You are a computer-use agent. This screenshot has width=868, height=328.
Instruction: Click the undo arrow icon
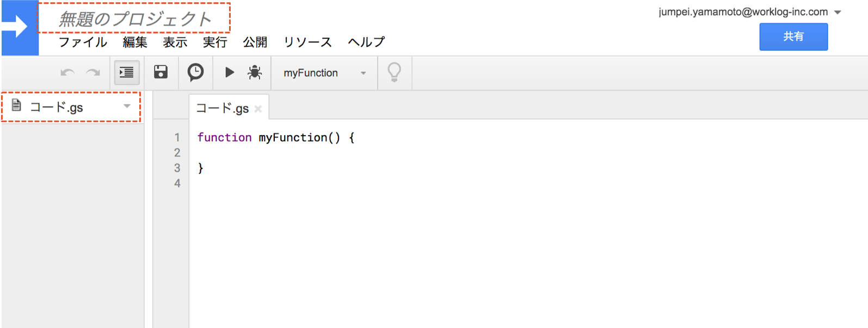(67, 72)
